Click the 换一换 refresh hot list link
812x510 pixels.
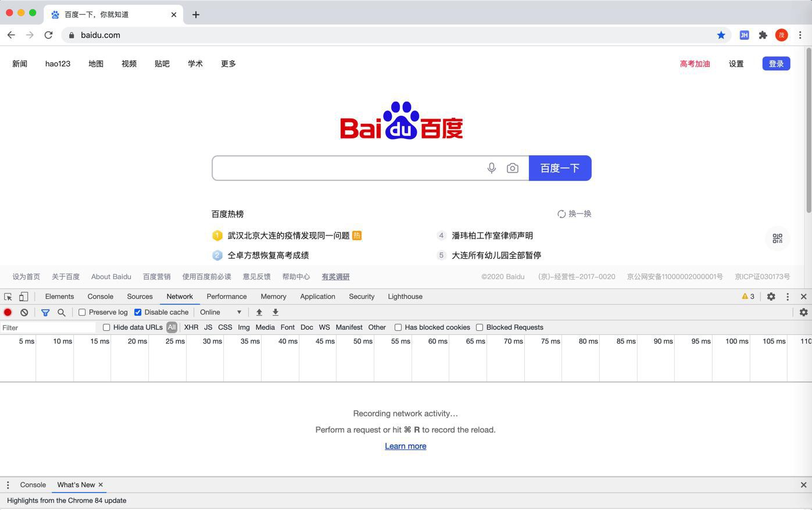pos(574,214)
